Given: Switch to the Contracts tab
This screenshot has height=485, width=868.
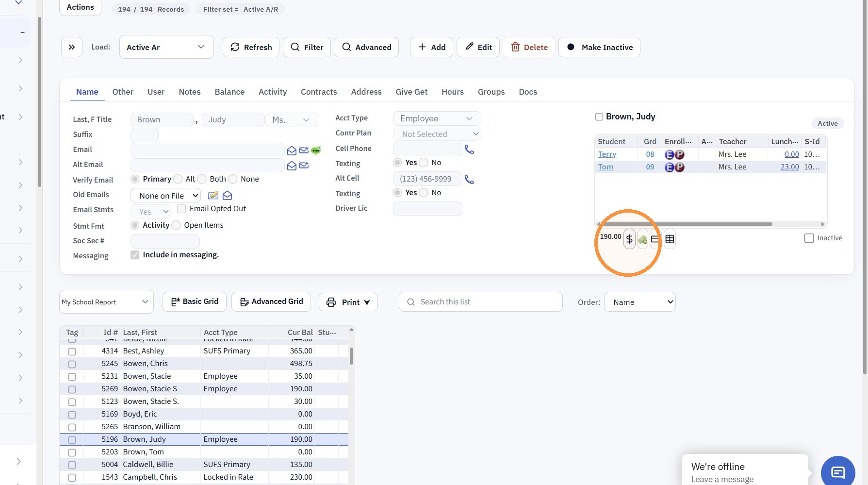Looking at the screenshot, I should 319,92.
